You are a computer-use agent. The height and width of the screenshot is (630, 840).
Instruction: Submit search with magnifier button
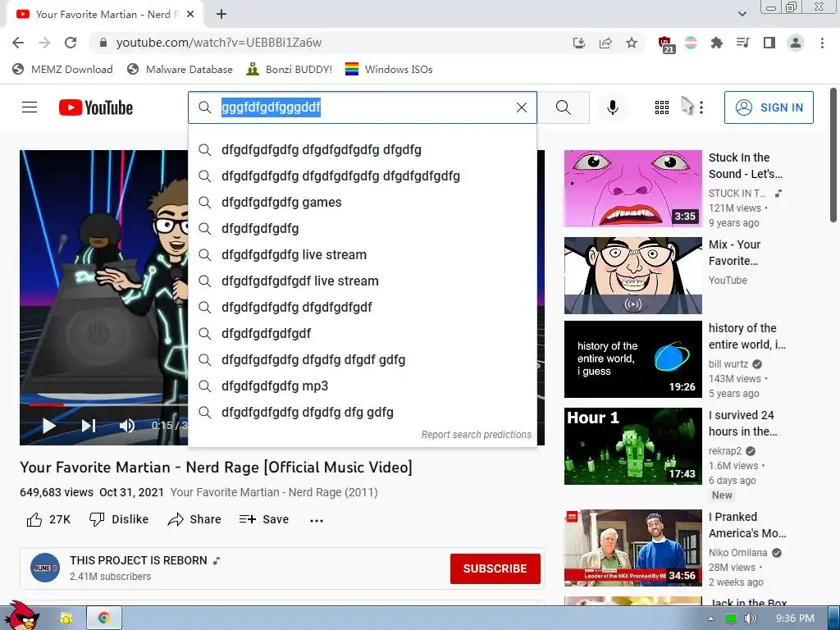563,107
